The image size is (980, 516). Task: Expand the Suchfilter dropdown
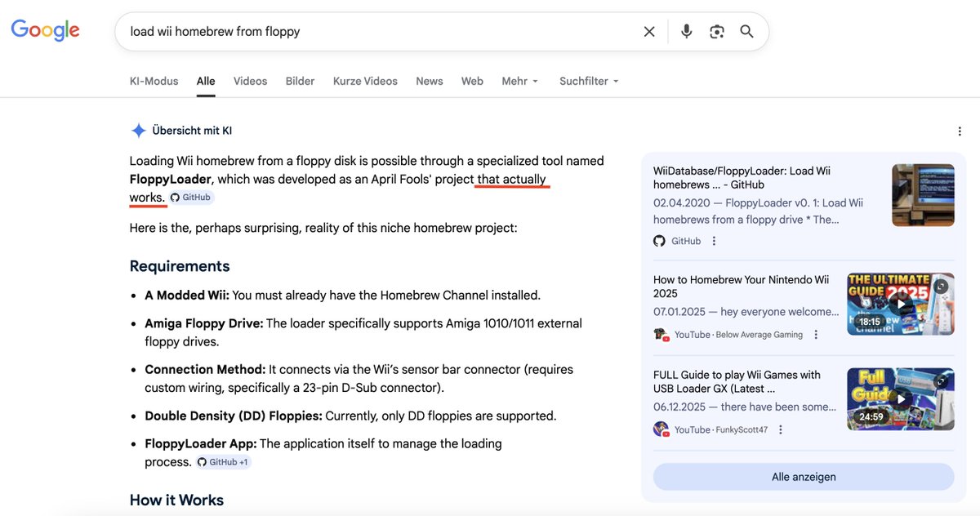click(x=589, y=81)
